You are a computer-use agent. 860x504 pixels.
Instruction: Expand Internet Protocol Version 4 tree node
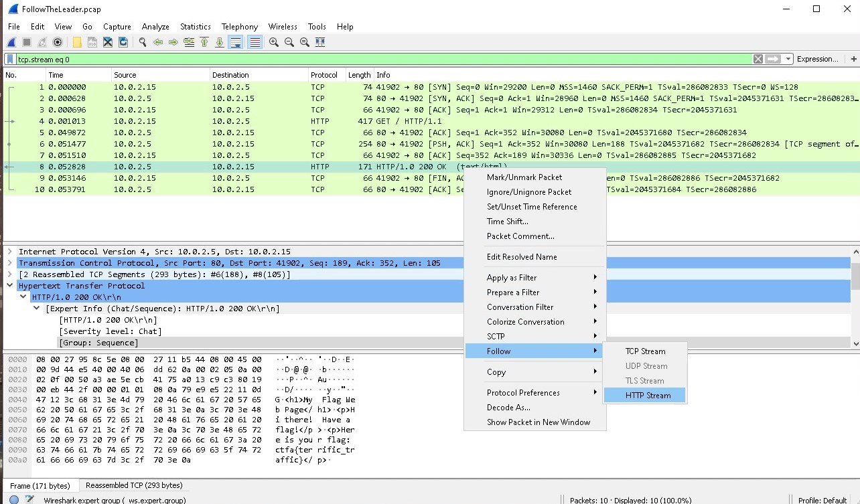[10, 252]
